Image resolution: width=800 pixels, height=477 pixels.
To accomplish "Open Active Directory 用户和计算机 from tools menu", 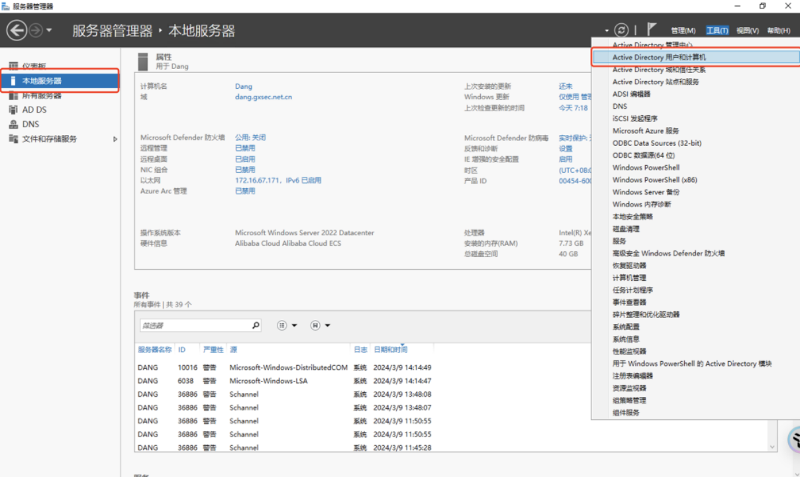I will (x=695, y=57).
